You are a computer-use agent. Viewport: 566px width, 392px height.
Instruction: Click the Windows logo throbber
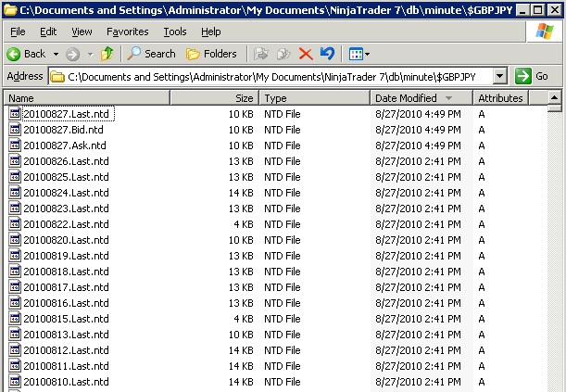pos(545,32)
